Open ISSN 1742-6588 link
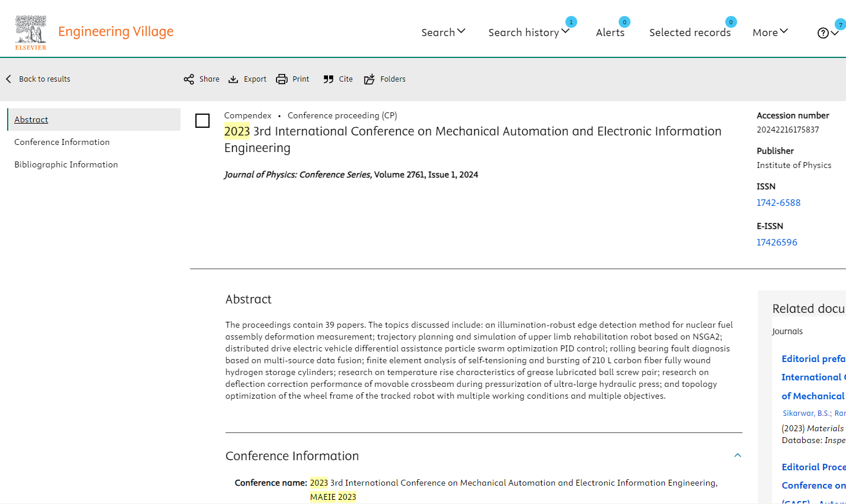The width and height of the screenshot is (846, 504). pos(779,202)
